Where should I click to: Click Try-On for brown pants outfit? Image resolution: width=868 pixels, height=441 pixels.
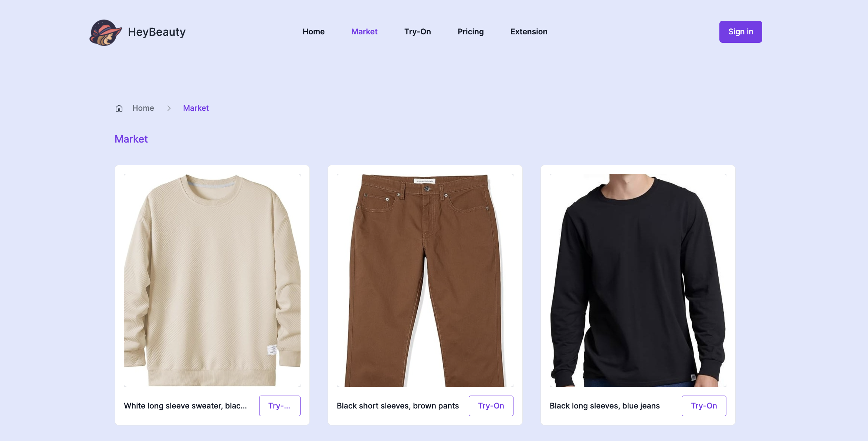(491, 406)
